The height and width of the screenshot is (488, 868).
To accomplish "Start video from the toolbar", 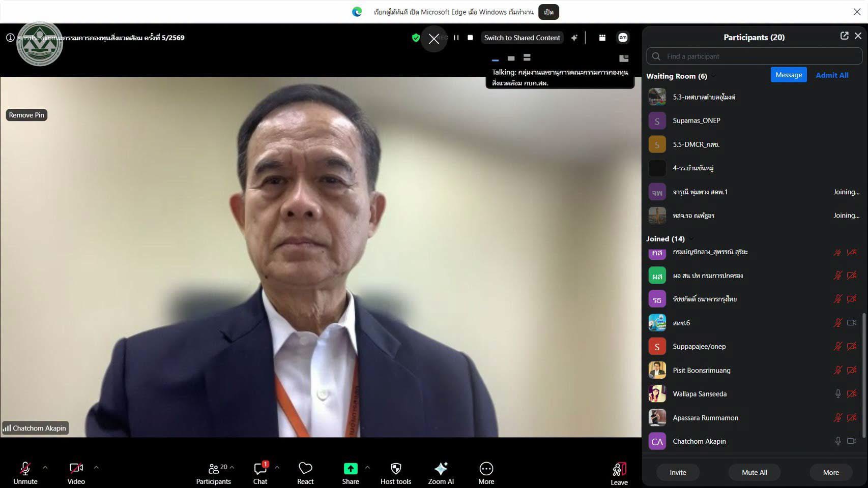I will (x=76, y=473).
